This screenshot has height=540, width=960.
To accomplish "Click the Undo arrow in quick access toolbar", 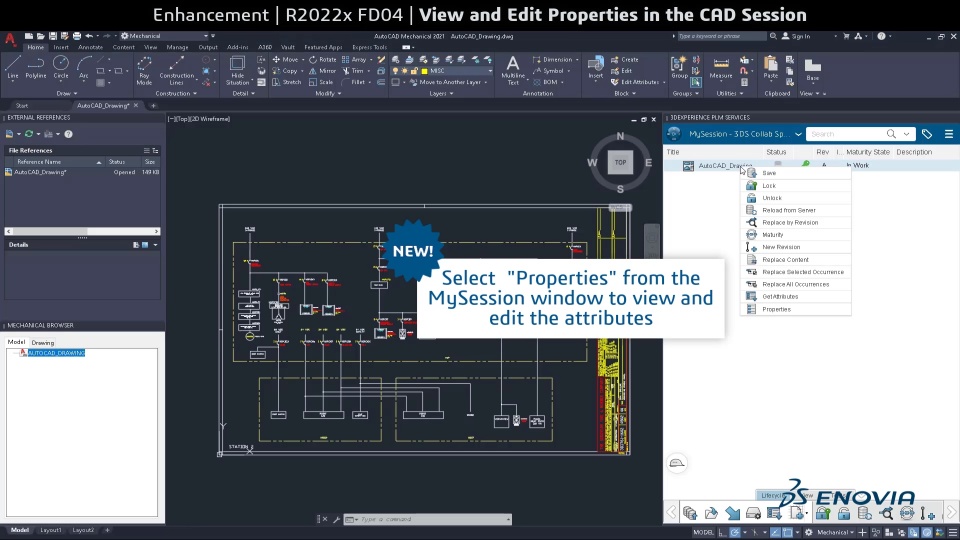I will pos(89,36).
